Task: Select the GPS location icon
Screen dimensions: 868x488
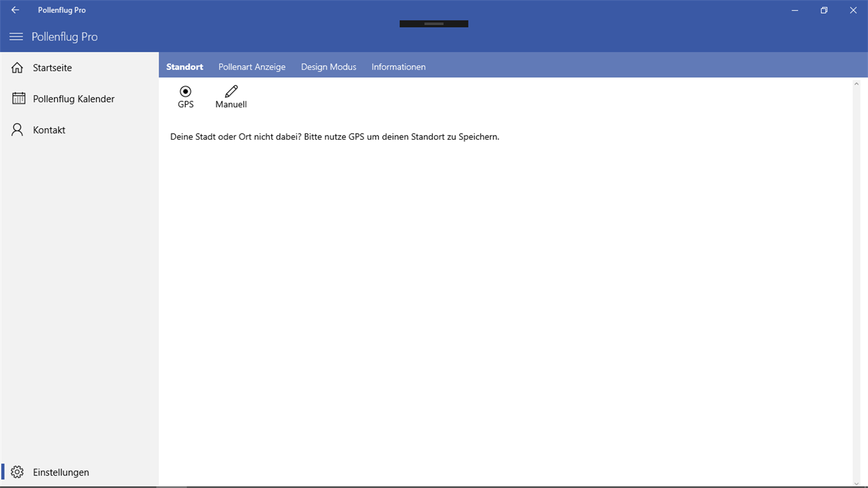Action: coord(186,92)
